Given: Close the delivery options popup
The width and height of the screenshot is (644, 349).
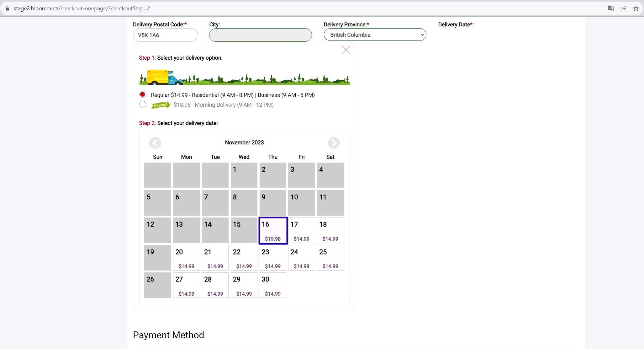Looking at the screenshot, I should (346, 50).
